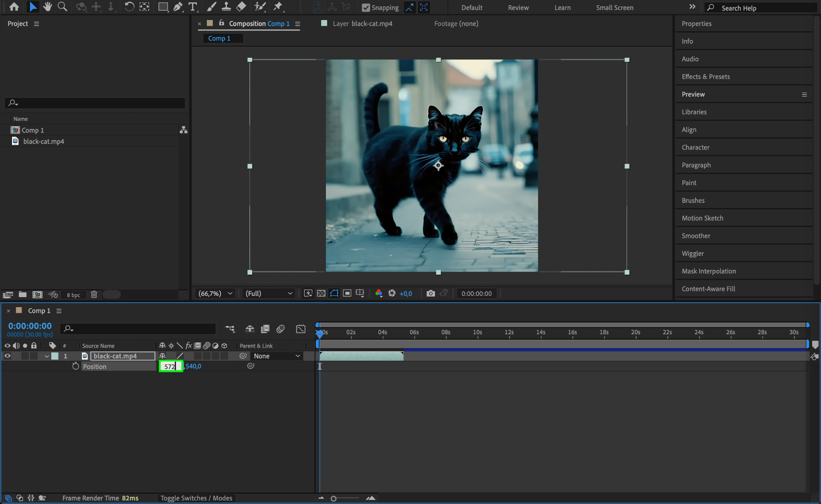Switch to the Review workspace
Screen dimensions: 821x504
pyautogui.click(x=518, y=8)
